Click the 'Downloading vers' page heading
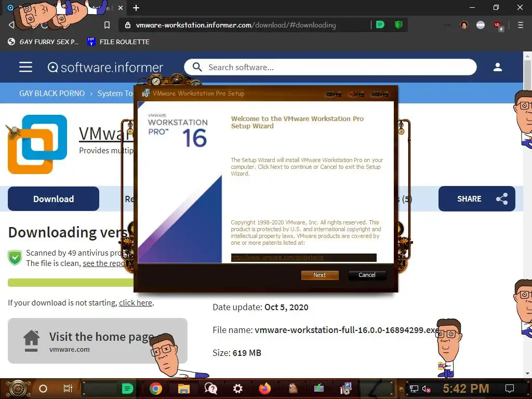 pos(68,232)
